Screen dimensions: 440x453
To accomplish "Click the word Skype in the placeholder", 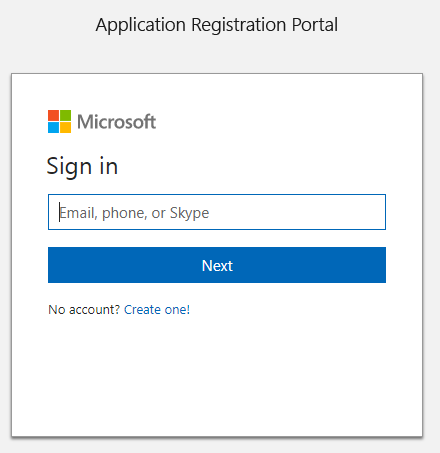I will (189, 213).
